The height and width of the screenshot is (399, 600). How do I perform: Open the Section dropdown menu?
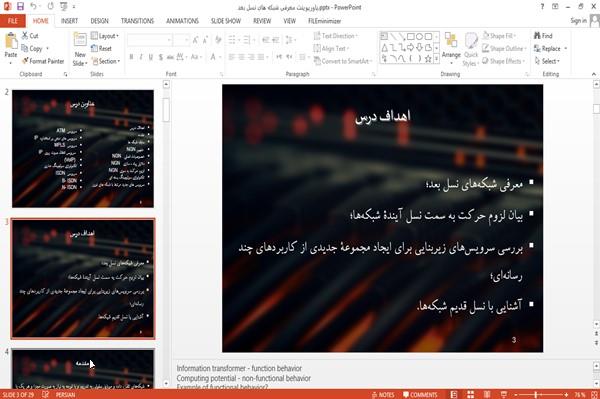click(x=106, y=61)
